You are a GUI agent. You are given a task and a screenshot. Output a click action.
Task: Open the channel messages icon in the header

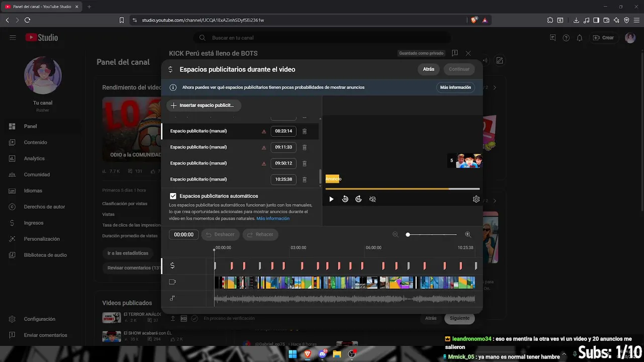pyautogui.click(x=553, y=38)
